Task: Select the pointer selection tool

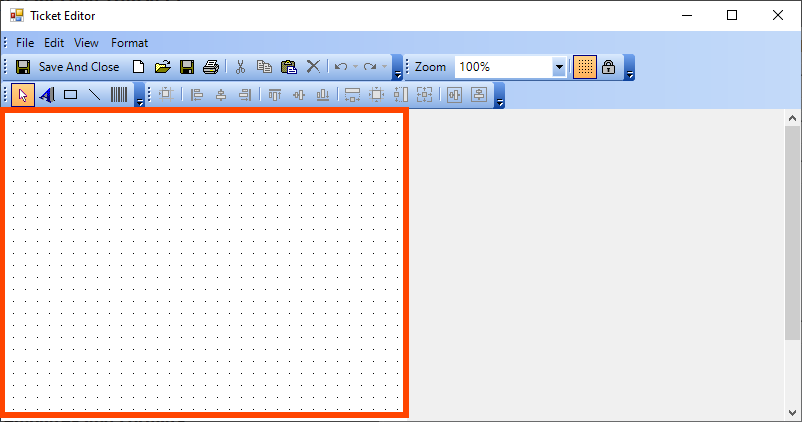Action: tap(24, 95)
